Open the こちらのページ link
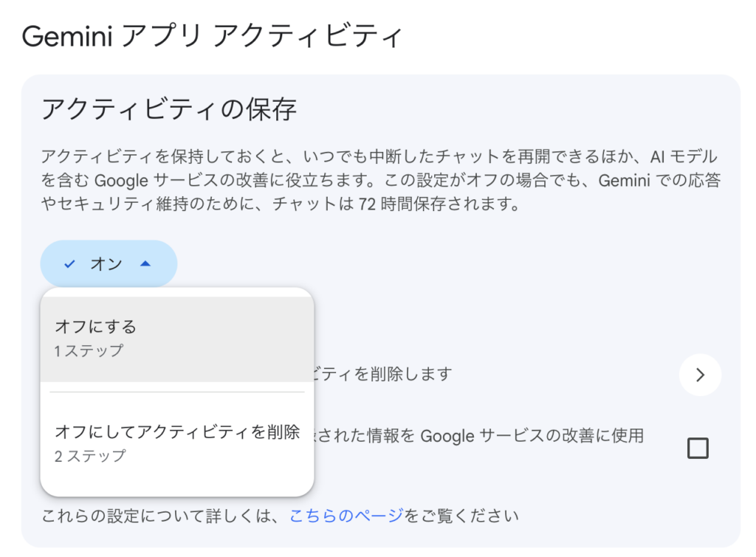The height and width of the screenshot is (557, 756). (x=346, y=515)
